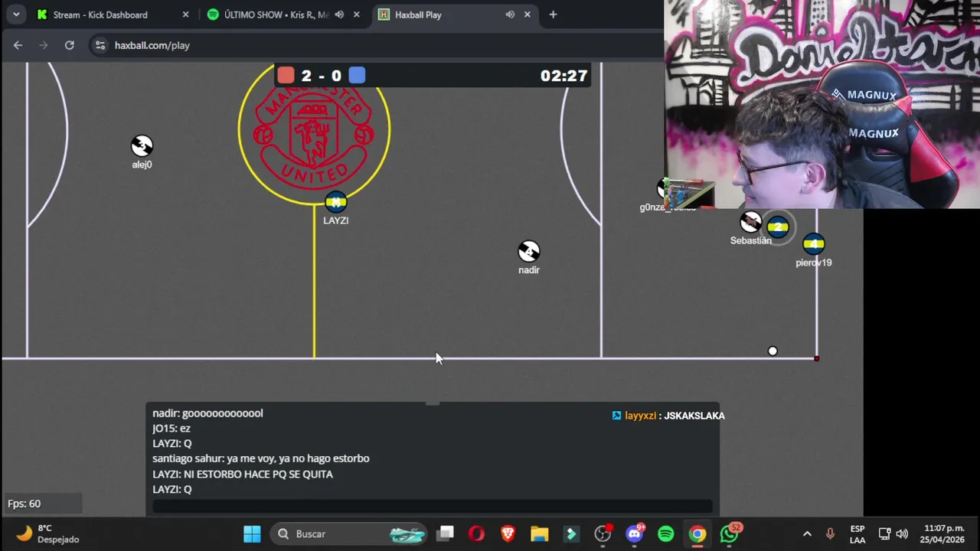Open the network status tray icon
Image resolution: width=980 pixels, height=551 pixels.
tap(884, 533)
